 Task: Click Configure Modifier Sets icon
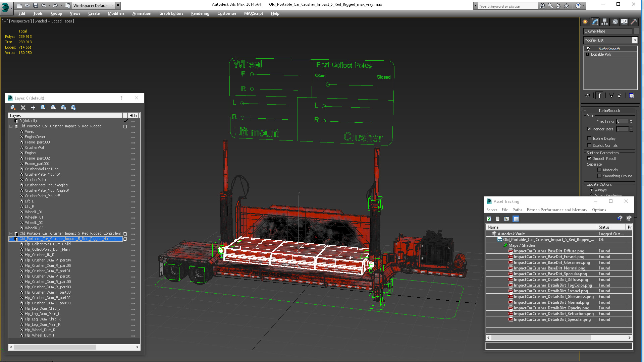(631, 96)
